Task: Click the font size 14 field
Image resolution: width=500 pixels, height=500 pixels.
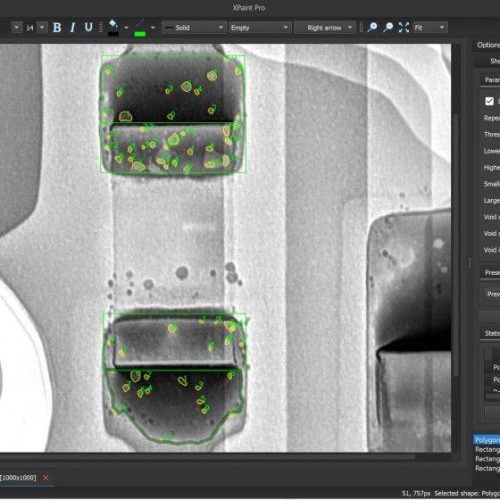Action: 30,28
